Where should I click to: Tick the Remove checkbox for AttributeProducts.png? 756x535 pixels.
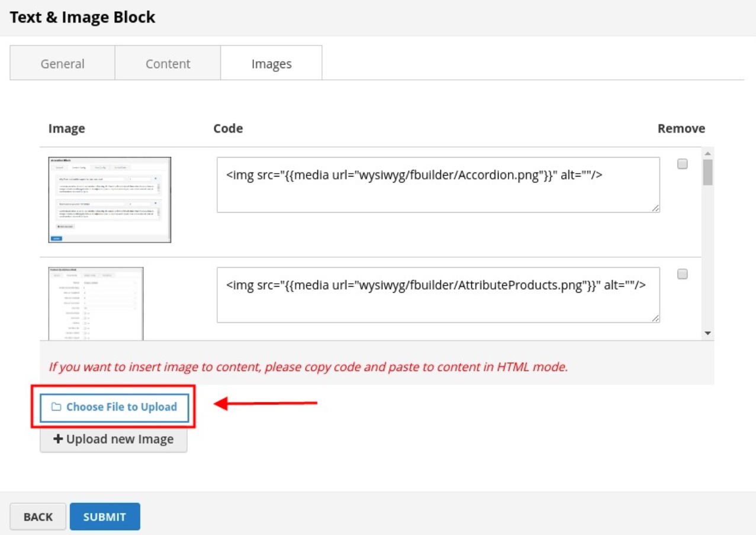[683, 274]
